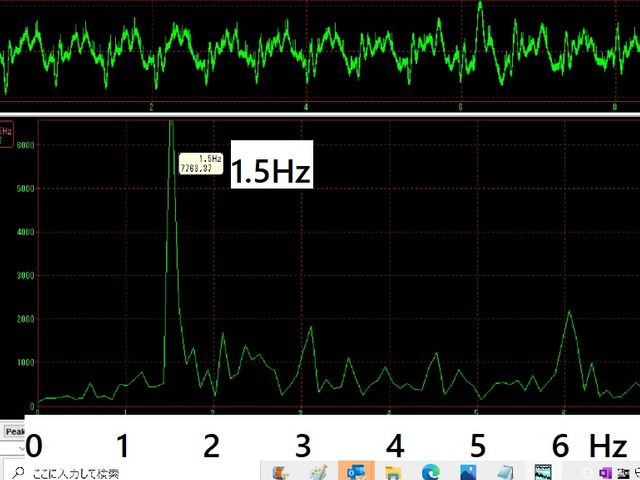Click the 4 label on the waveform time axis
The height and width of the screenshot is (480, 640).
click(306, 107)
